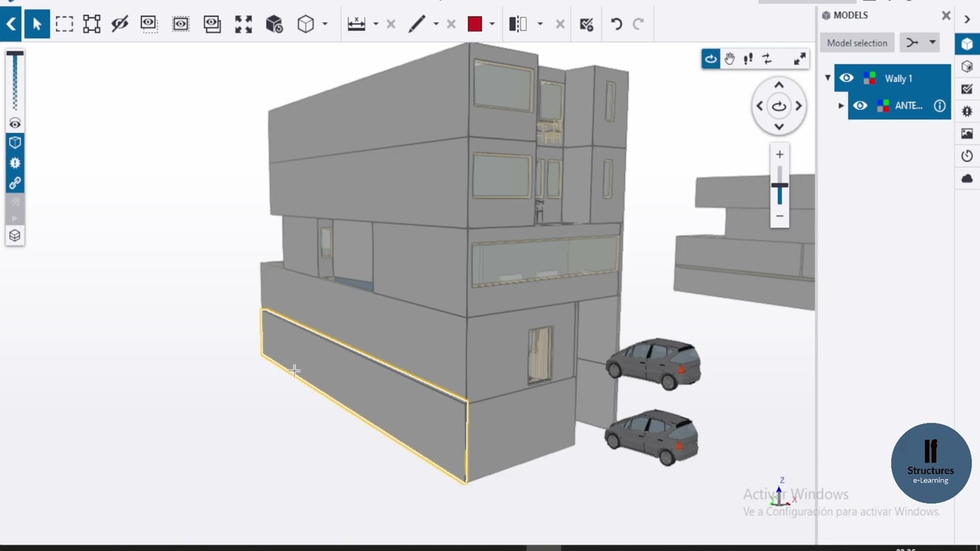
Task: Open the markup color dropdown arrow
Action: (492, 24)
